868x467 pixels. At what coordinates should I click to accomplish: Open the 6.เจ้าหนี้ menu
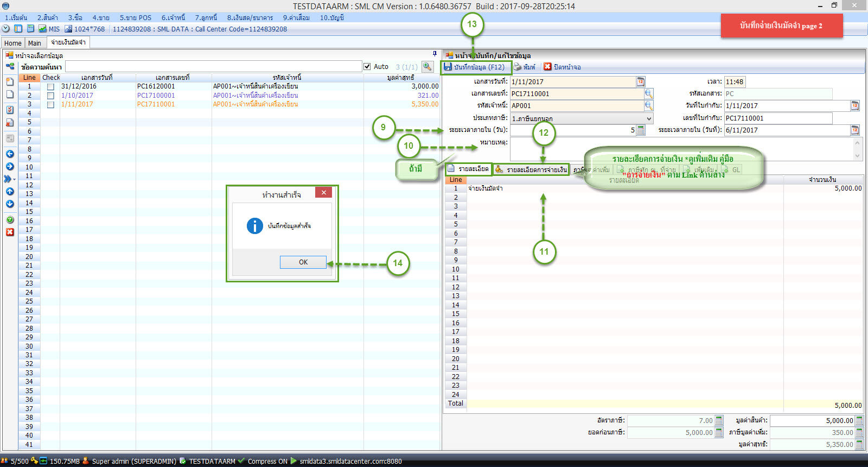click(173, 17)
